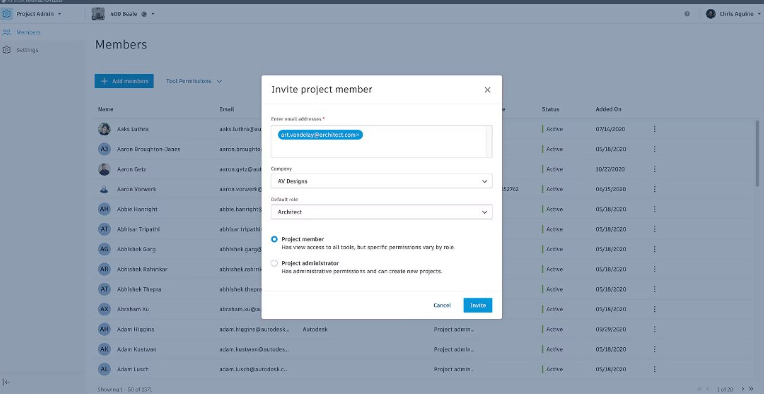Sort by the Added On column header
The image size is (764, 394).
point(609,110)
